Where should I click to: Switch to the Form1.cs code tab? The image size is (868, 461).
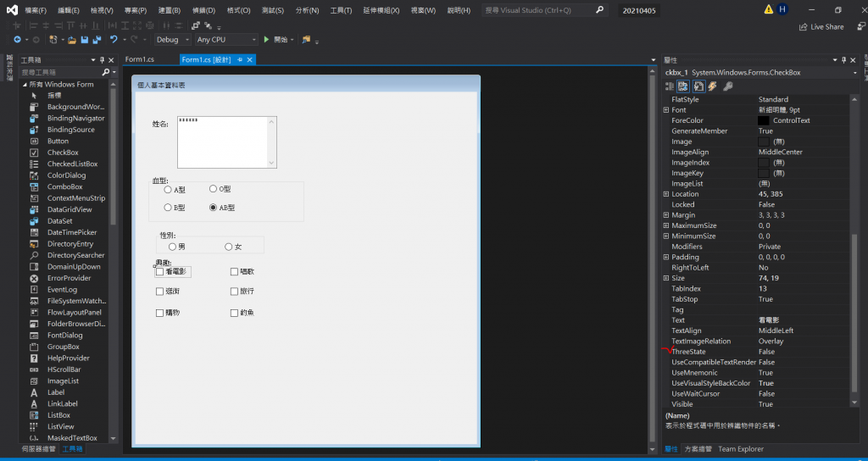(140, 59)
